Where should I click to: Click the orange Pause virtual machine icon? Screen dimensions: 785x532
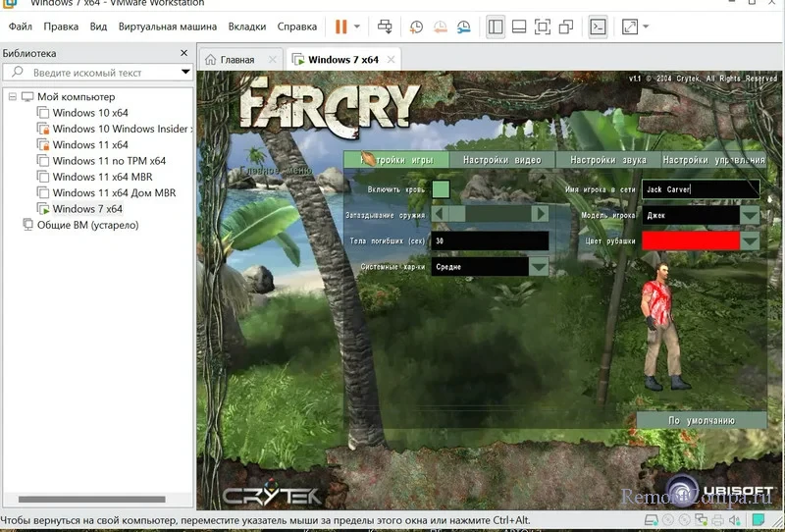coord(340,27)
